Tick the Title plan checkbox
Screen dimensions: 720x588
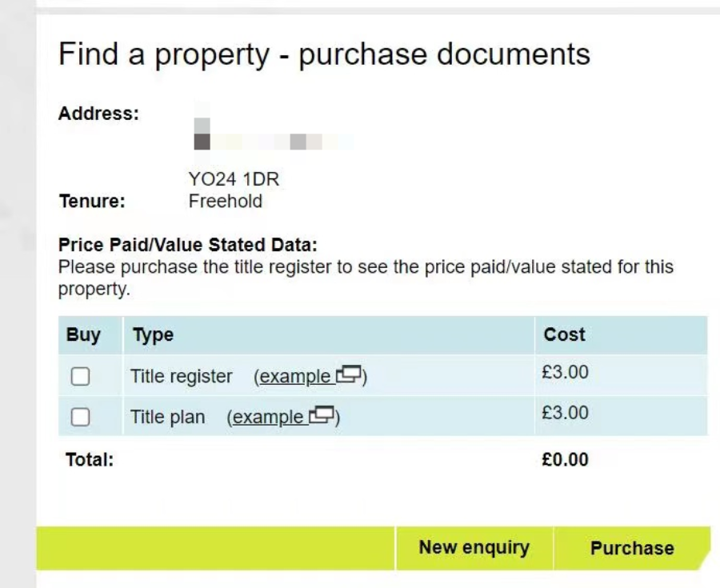coord(80,418)
